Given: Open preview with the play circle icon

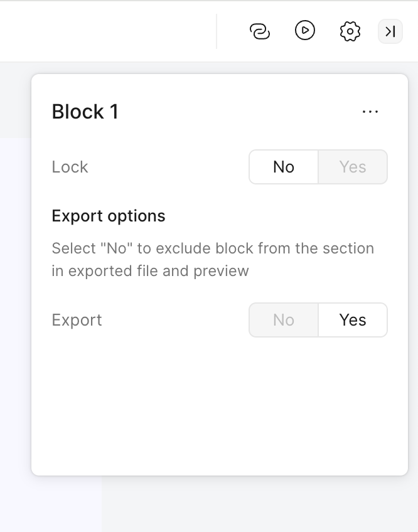Looking at the screenshot, I should click(x=305, y=31).
